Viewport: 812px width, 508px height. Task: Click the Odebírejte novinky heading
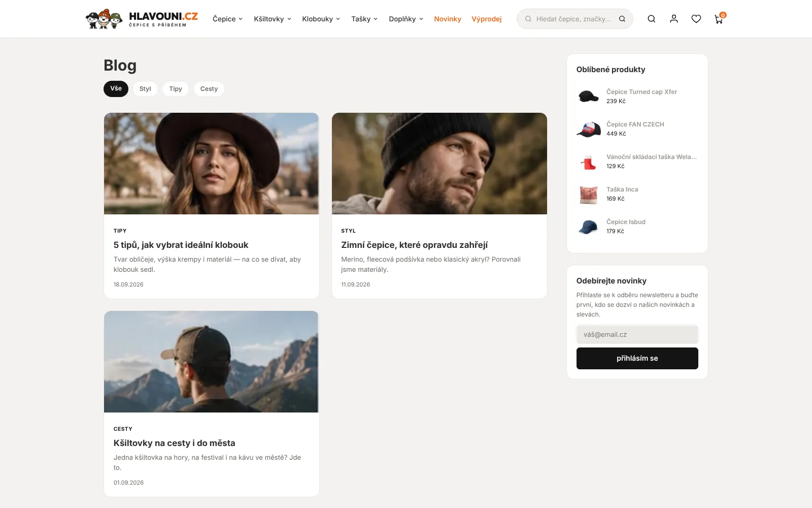coord(612,281)
